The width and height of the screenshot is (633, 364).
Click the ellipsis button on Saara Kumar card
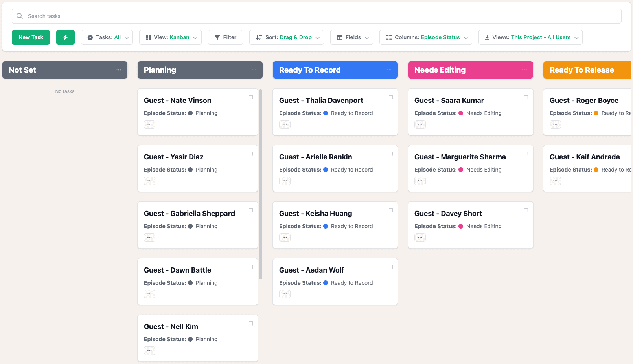pyautogui.click(x=420, y=124)
